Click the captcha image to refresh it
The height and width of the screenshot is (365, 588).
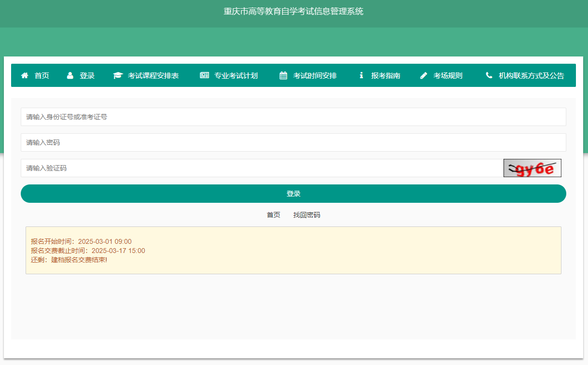coord(532,168)
